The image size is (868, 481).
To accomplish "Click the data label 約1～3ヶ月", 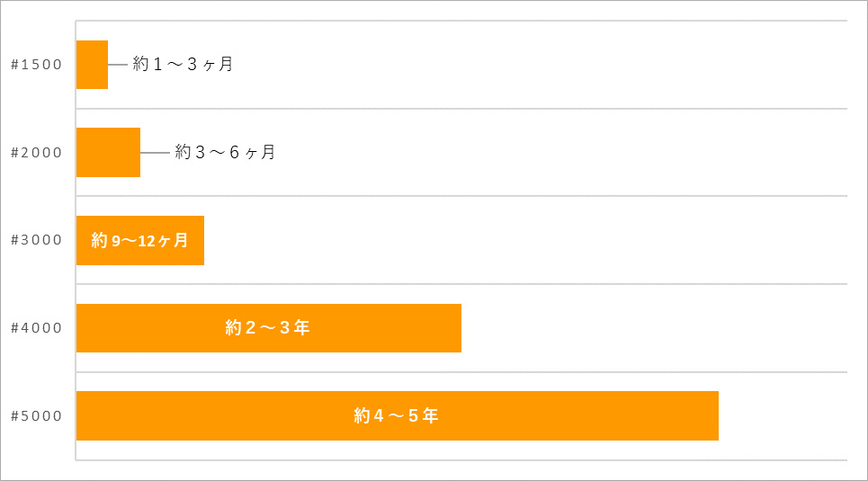I will 183,65.
